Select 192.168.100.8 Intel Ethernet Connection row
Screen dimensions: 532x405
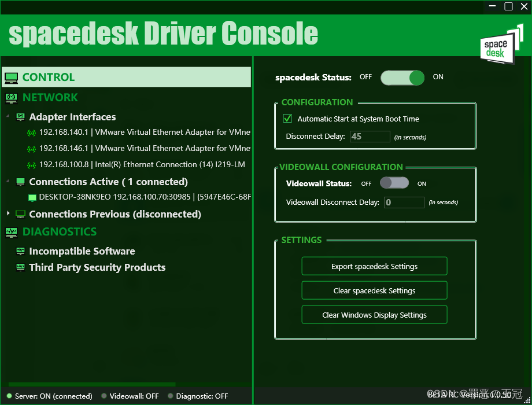point(142,165)
